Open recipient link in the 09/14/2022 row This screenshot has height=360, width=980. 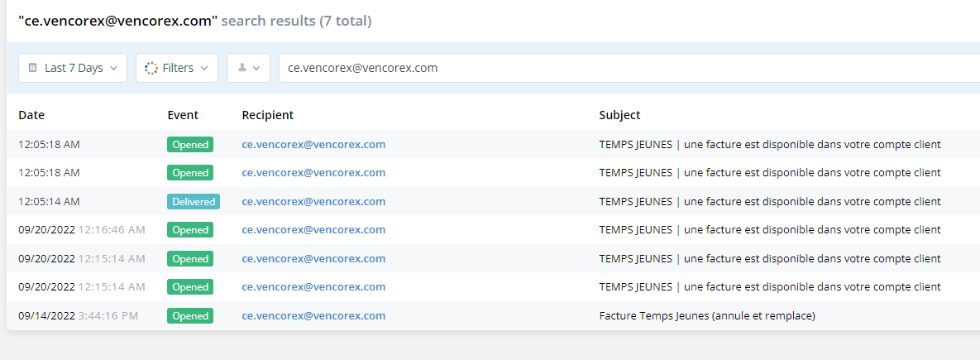tap(313, 315)
